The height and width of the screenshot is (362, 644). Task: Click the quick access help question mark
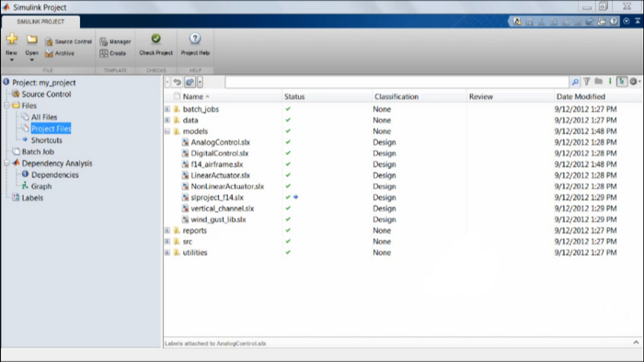pyautogui.click(x=614, y=21)
